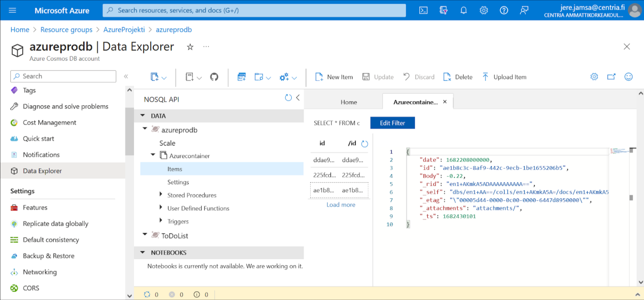Refresh the NOSQL API tree
This screenshot has width=644, height=300.
point(288,97)
